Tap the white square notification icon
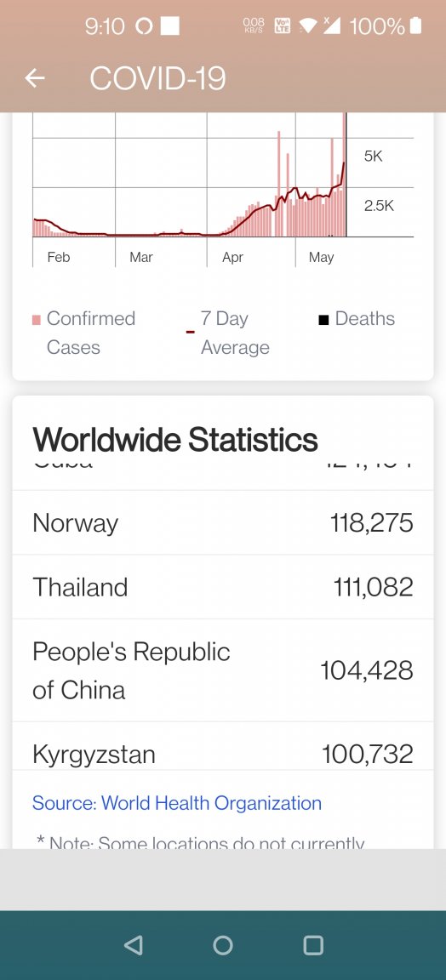 pos(170,26)
